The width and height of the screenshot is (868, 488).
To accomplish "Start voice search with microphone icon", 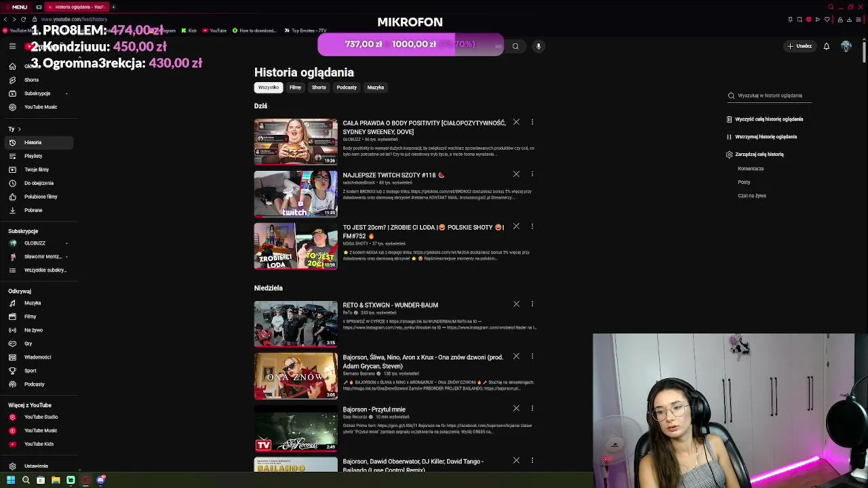I will (538, 46).
